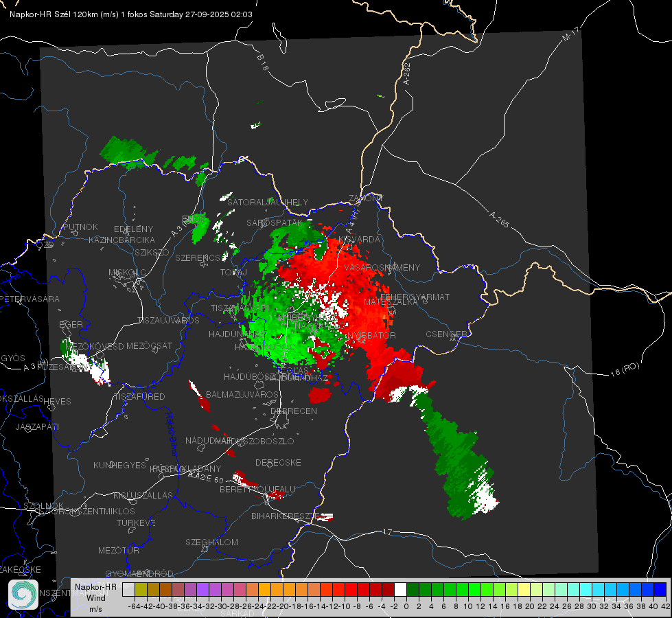672x618 pixels.
Task: Click the TISZAFÜRED town label
Action: pos(140,397)
